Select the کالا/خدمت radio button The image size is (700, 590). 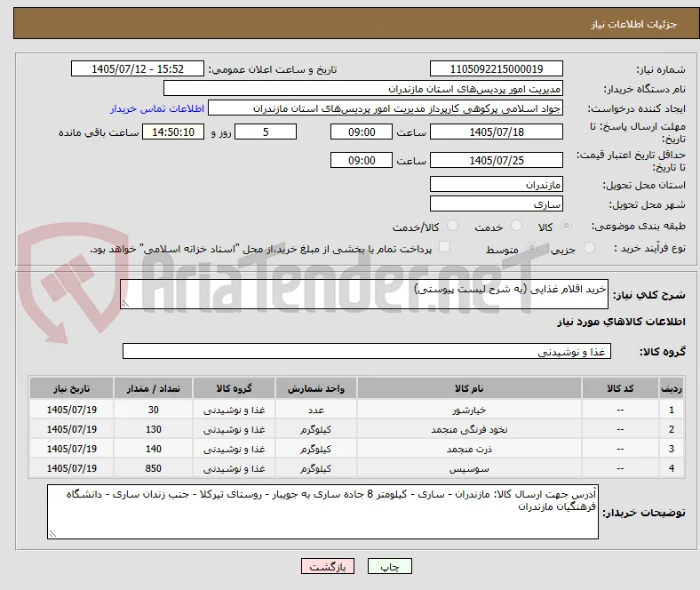coord(453,226)
